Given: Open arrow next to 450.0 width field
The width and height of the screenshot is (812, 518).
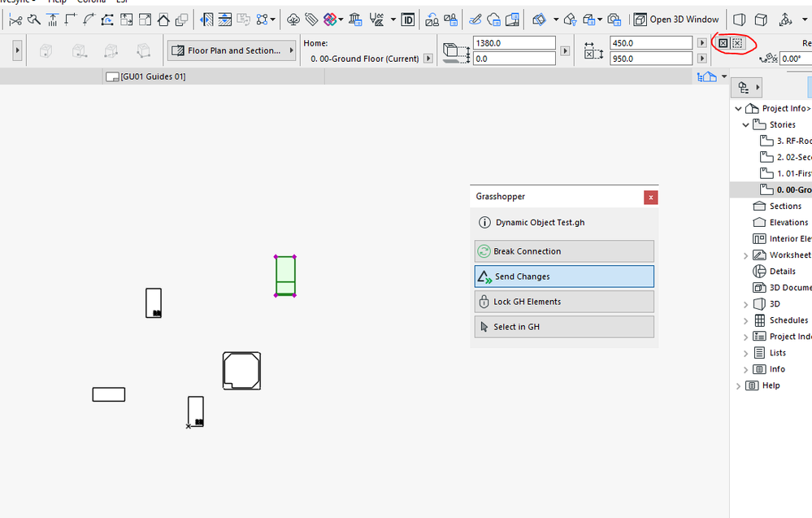Looking at the screenshot, I should 702,43.
